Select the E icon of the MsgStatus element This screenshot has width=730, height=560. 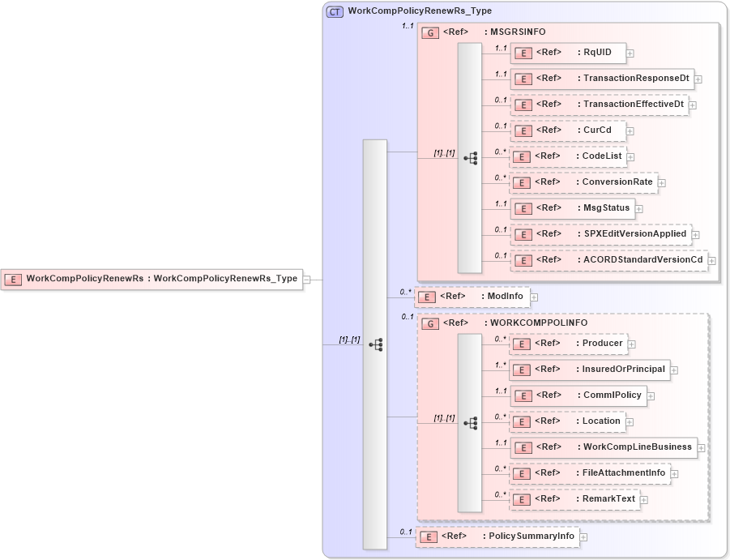click(523, 208)
